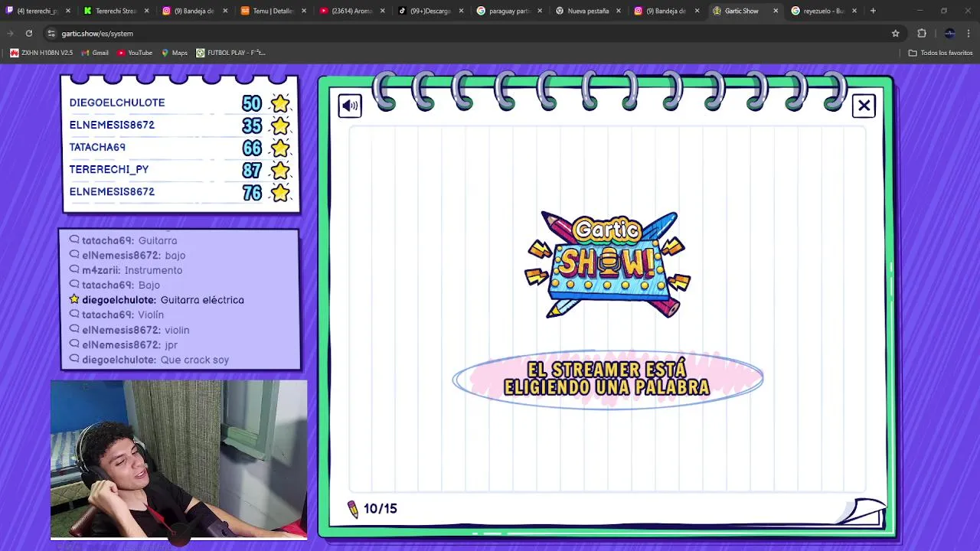Switch to the TikTok (99+) Descarga tab
The width and height of the screenshot is (980, 551).
430,11
